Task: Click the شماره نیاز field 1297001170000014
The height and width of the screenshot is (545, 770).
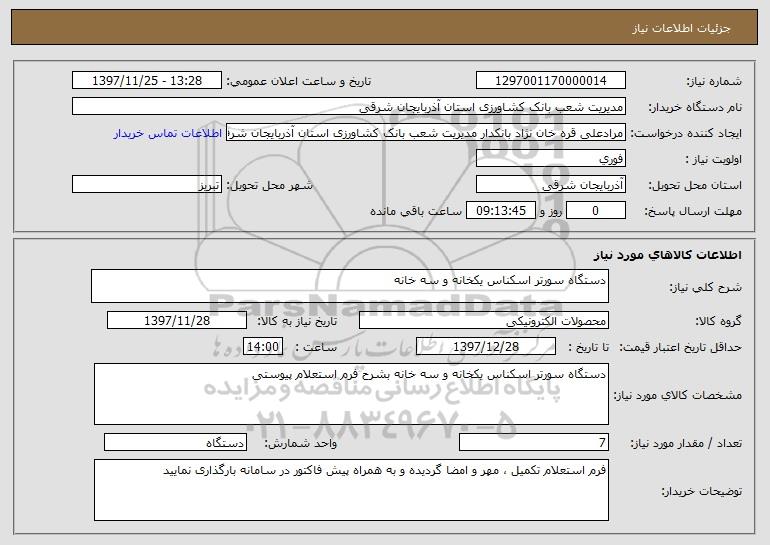Action: click(x=550, y=81)
